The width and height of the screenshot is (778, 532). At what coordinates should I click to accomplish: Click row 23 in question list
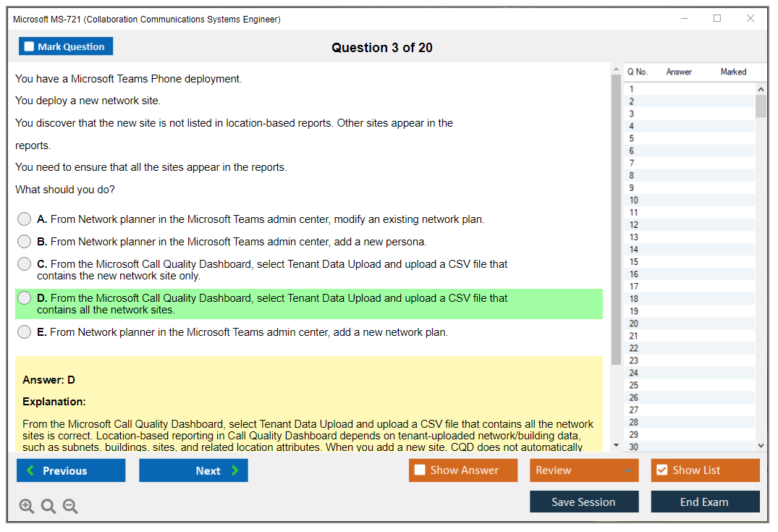690,360
